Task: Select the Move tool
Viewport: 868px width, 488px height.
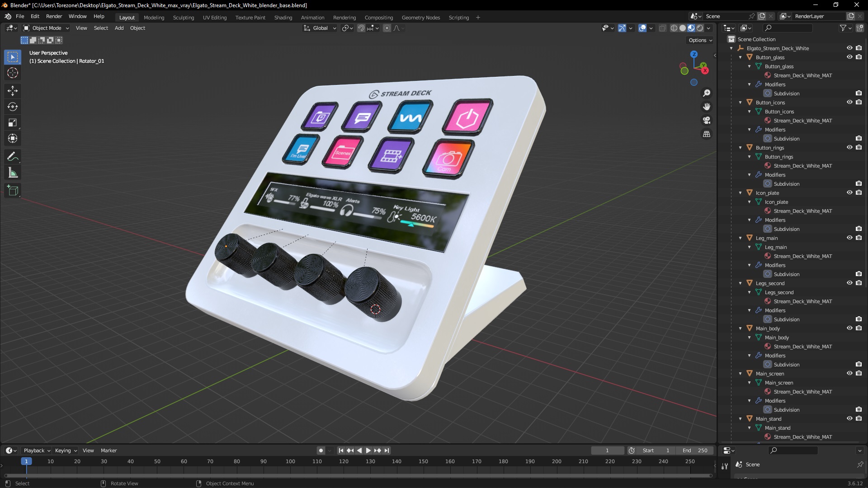Action: coord(13,91)
